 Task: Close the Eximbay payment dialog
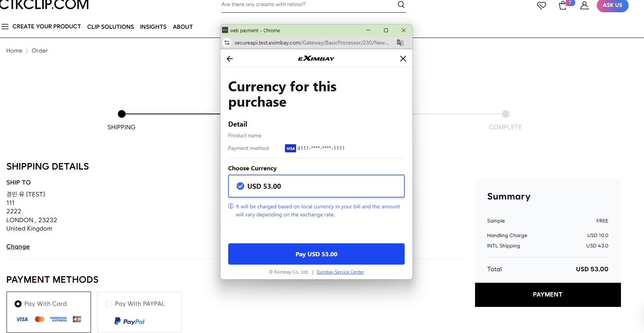[x=403, y=59]
